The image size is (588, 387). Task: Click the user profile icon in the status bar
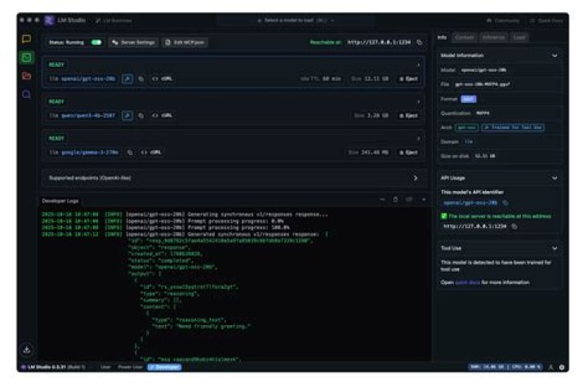pyautogui.click(x=551, y=367)
